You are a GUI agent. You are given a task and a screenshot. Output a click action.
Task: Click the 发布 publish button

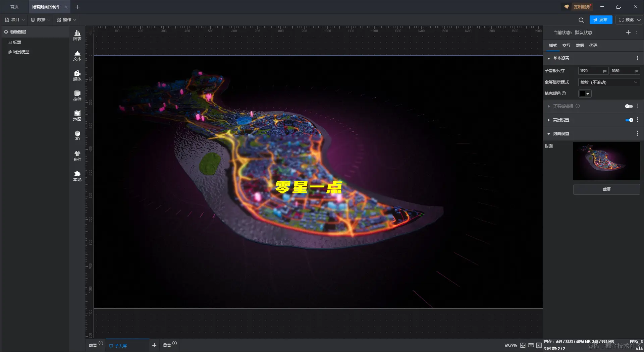pyautogui.click(x=601, y=20)
